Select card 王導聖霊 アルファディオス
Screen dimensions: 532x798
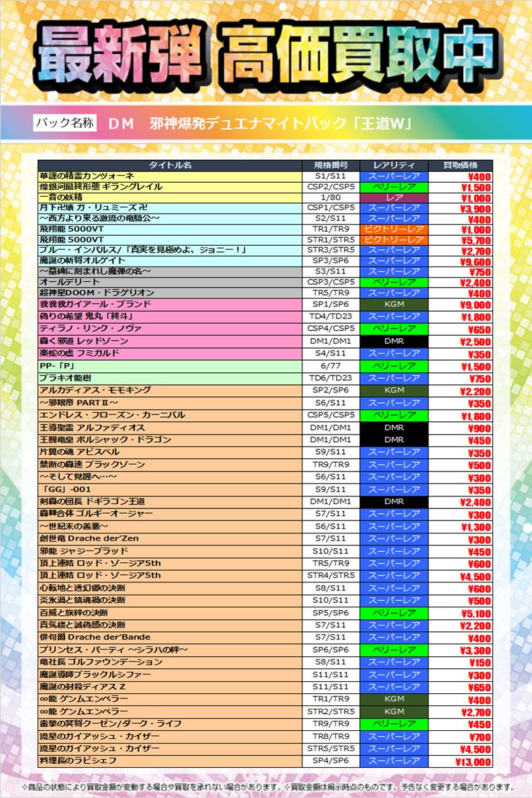coord(92,427)
